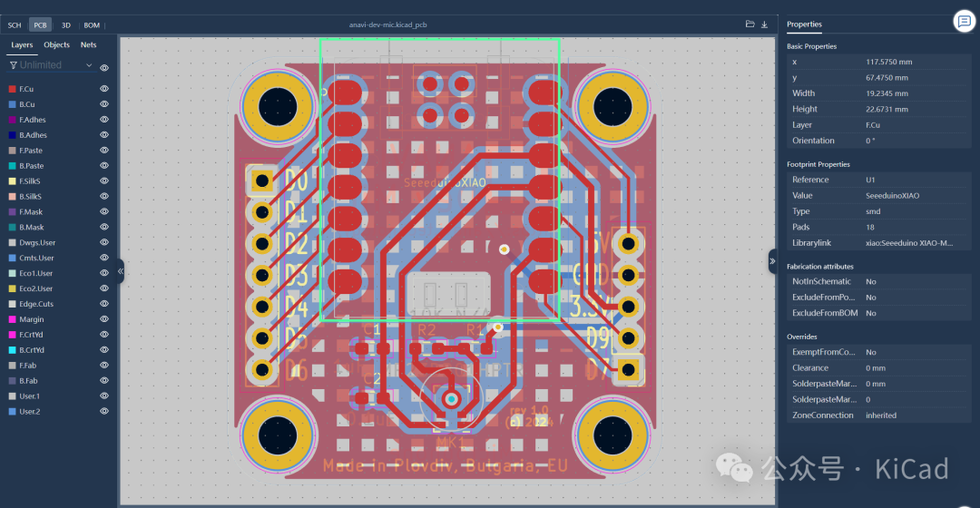This screenshot has height=508, width=980.
Task: Click the red F.Cu color swatch
Action: (12, 89)
